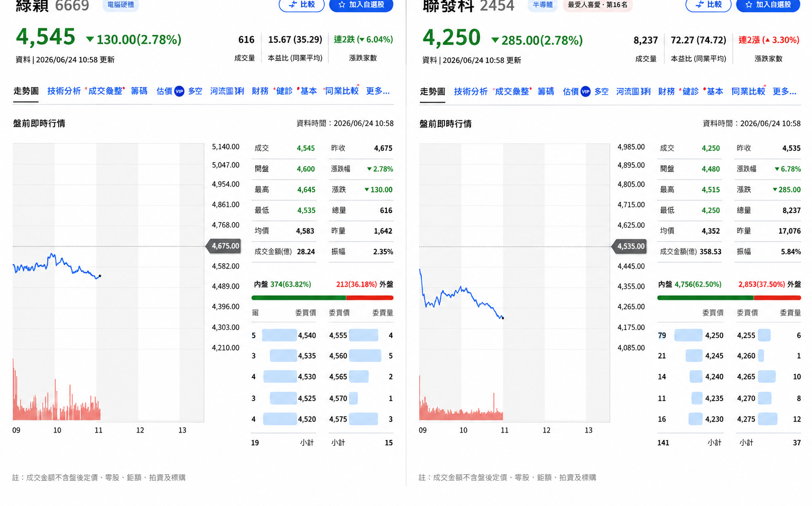Viewport: 812px width, 506px height.
Task: Click 均價 4,583 value
Action: pyautogui.click(x=306, y=231)
